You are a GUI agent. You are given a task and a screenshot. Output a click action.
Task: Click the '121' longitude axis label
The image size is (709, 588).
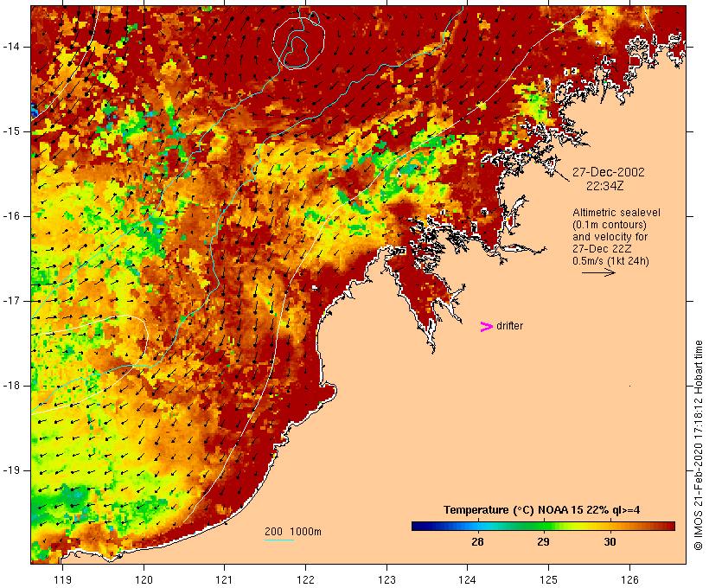(x=224, y=579)
